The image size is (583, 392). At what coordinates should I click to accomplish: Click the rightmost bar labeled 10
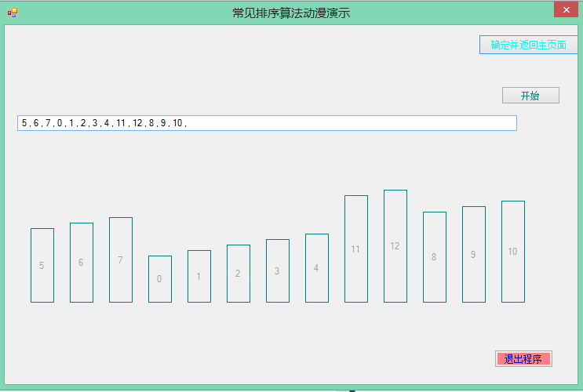[513, 252]
